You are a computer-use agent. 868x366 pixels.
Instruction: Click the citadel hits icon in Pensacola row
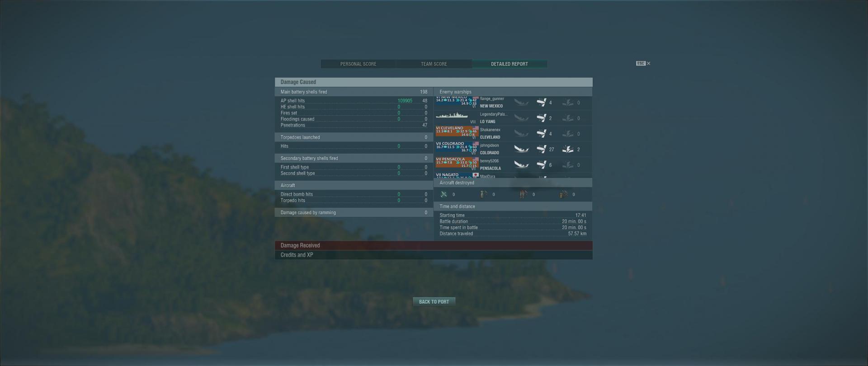[568, 164]
